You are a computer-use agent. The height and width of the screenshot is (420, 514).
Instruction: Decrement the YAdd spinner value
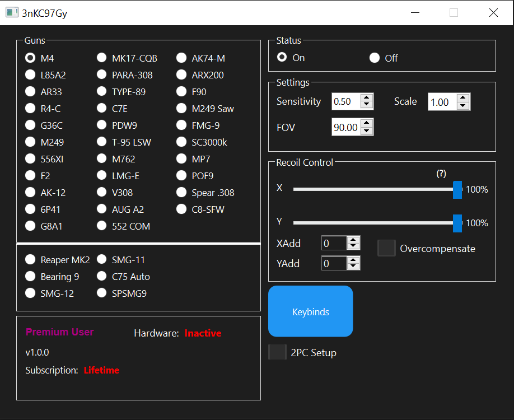click(353, 267)
